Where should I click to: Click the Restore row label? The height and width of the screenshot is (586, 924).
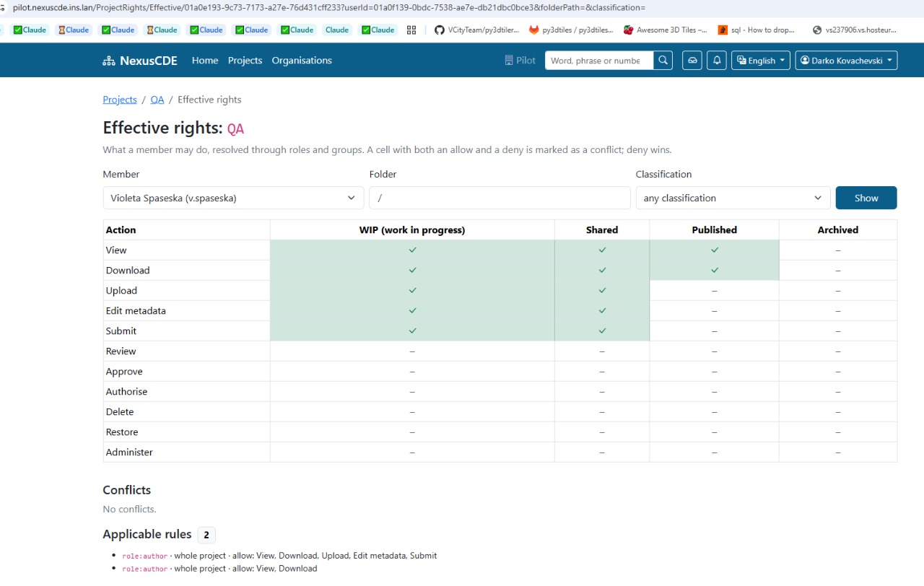tap(122, 432)
